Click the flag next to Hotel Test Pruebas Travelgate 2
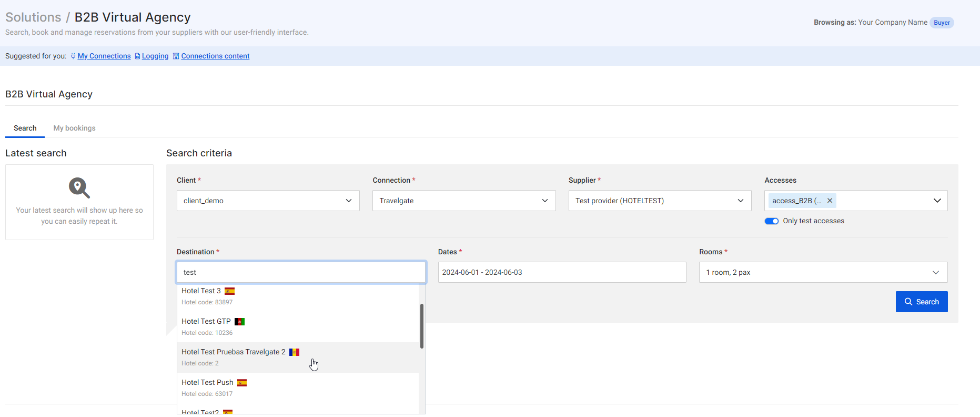Screen dimensions: 980x417 295,352
